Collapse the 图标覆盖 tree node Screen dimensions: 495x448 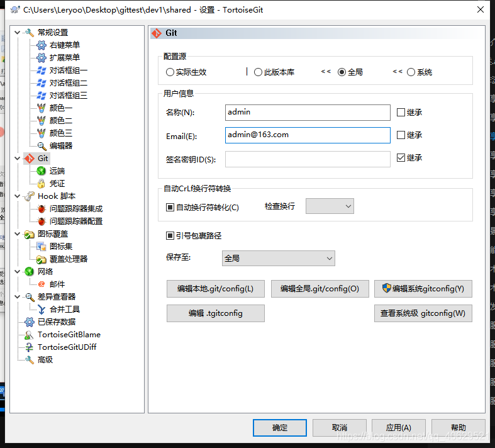point(18,234)
